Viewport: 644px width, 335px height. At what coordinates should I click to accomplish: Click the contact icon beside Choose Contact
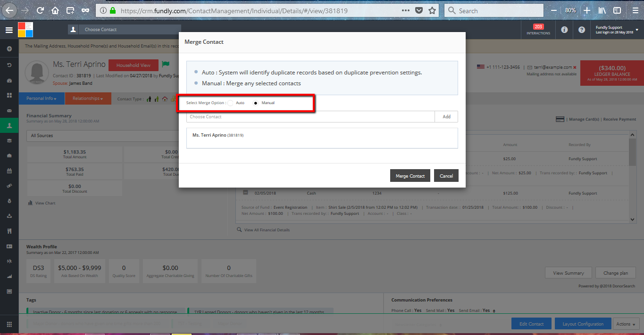point(73,30)
